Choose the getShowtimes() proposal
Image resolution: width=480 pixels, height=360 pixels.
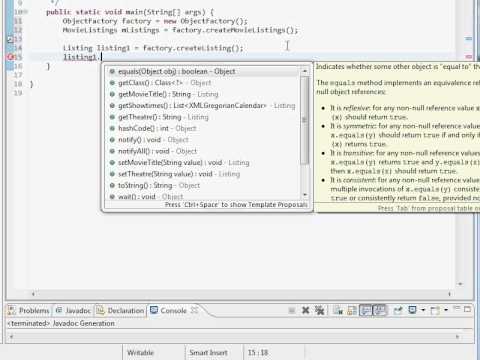tap(202, 106)
